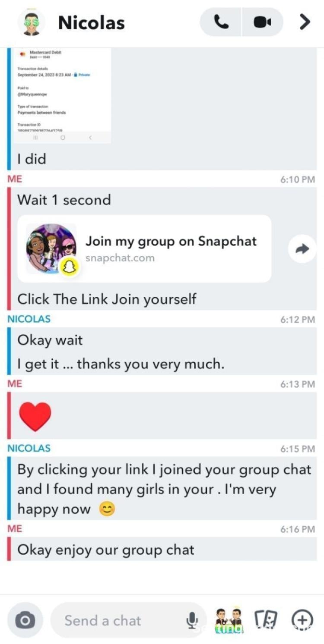324x644 pixels.
Task: Start a voice call with Nicolas
Action: pyautogui.click(x=221, y=22)
